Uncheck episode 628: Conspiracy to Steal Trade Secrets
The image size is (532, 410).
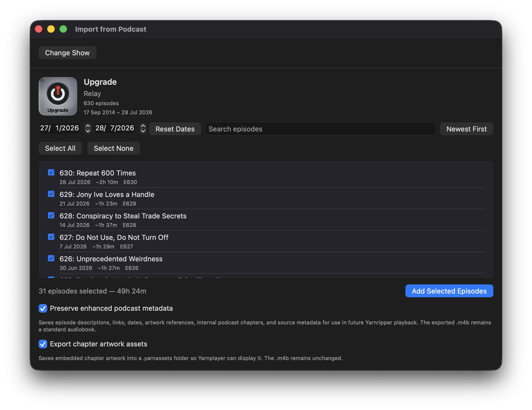tap(51, 215)
